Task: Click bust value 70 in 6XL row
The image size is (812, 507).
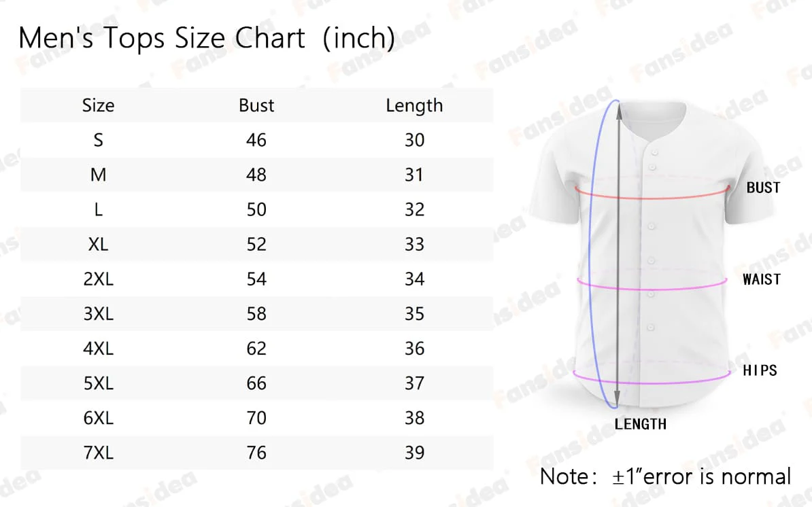Action: pyautogui.click(x=256, y=418)
